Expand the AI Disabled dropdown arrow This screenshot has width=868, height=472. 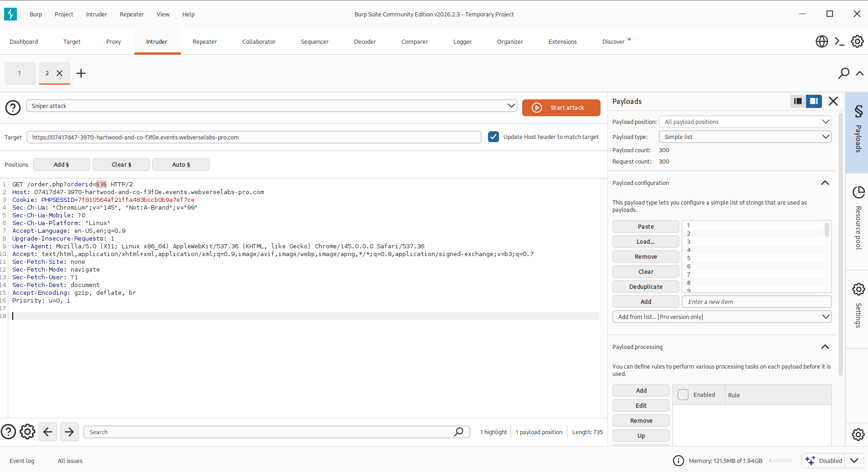click(x=854, y=461)
